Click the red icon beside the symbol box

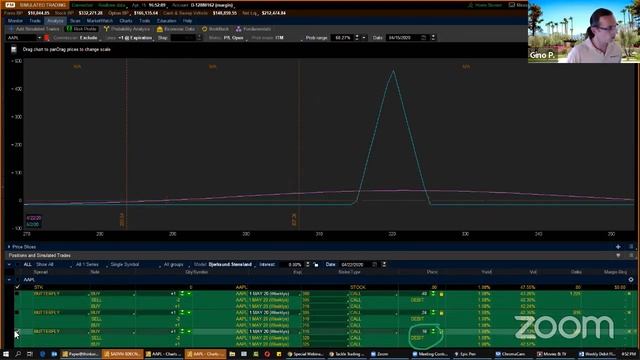pos(47,38)
